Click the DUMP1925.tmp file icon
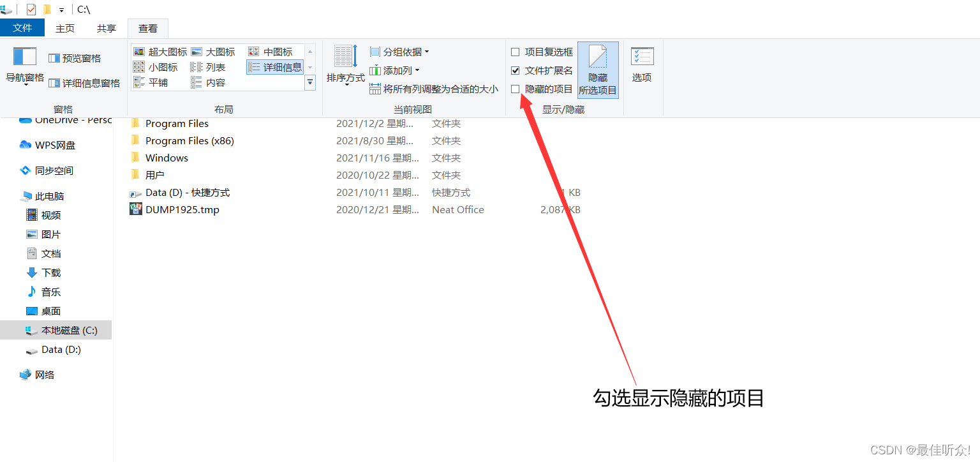The width and height of the screenshot is (980, 462). (x=135, y=209)
